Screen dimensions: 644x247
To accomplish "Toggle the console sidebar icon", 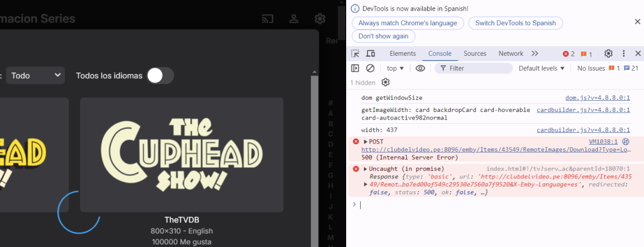I will click(355, 68).
